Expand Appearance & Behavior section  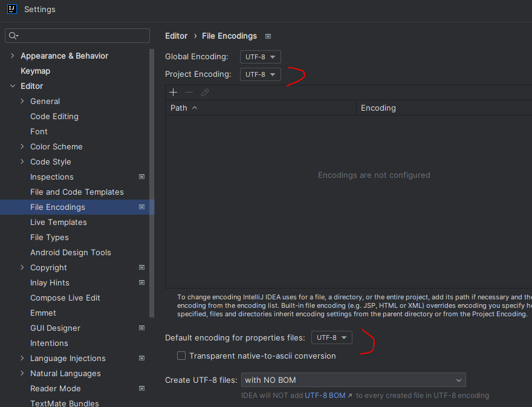pos(13,56)
